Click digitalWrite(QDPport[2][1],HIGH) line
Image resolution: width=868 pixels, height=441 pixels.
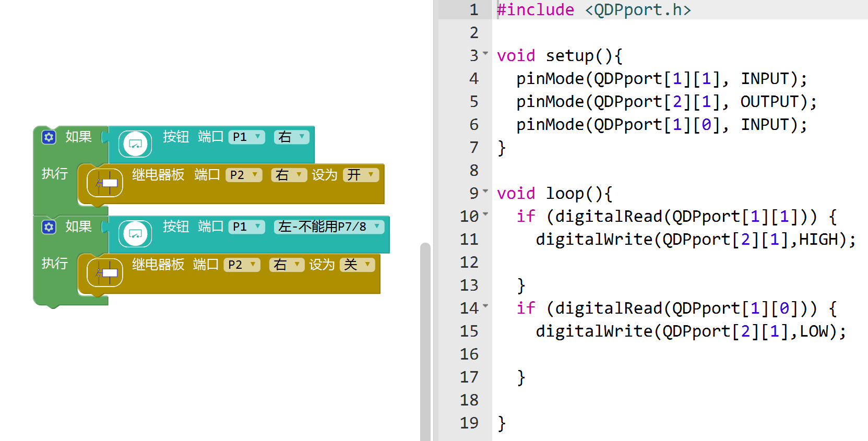click(x=696, y=240)
